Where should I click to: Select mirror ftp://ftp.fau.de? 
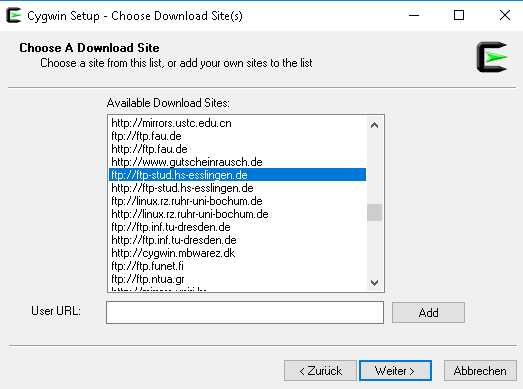[x=237, y=136]
